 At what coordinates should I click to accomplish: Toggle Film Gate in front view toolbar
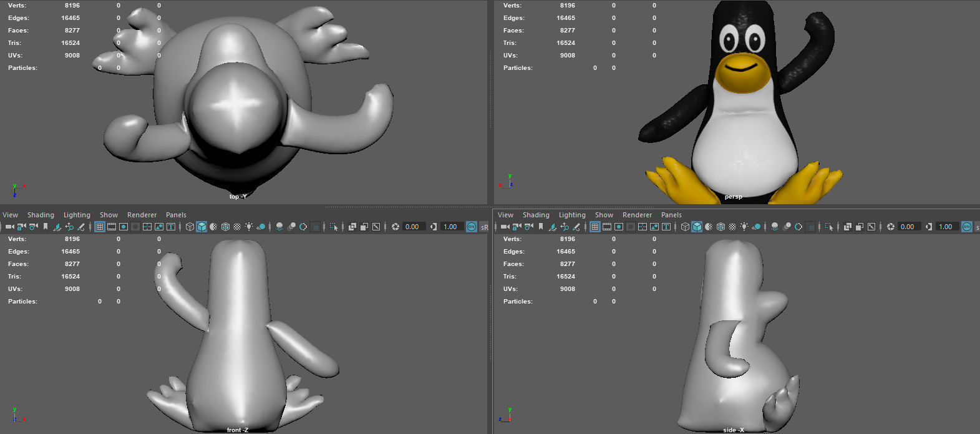[x=112, y=227]
